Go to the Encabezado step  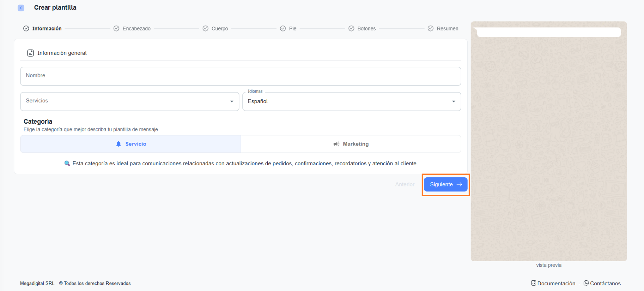pyautogui.click(x=136, y=28)
